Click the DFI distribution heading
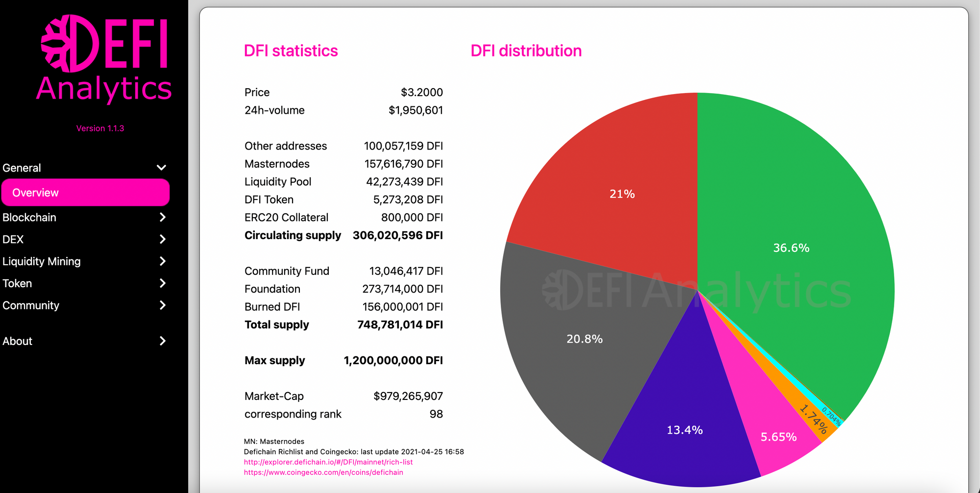The image size is (980, 493). coord(526,51)
